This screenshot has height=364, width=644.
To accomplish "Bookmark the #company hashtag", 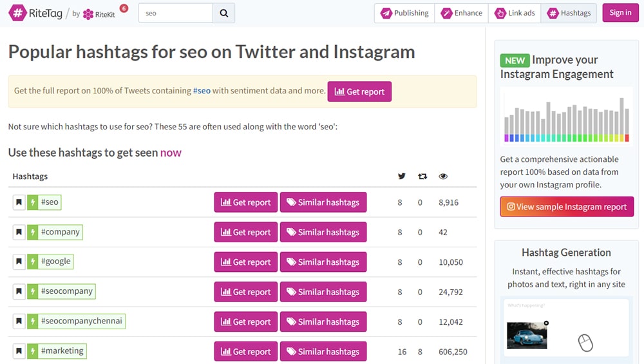I will [x=19, y=232].
